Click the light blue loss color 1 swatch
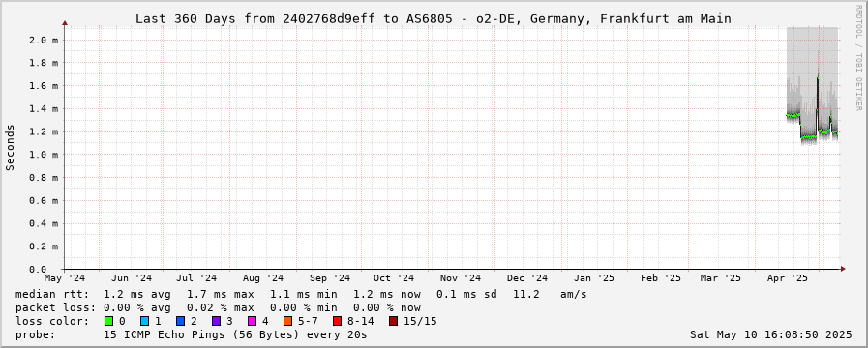Image resolution: width=868 pixels, height=348 pixels. click(144, 321)
